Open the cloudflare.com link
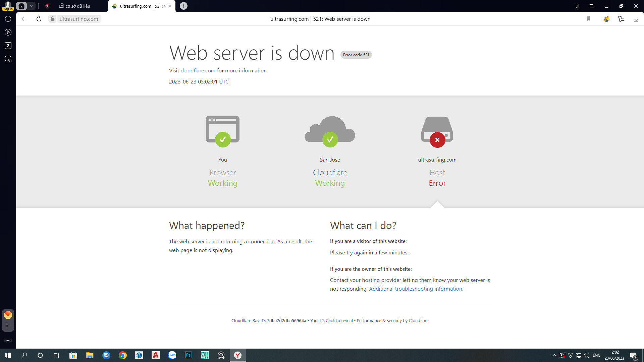Screen dimensions: 644x362 pyautogui.click(x=198, y=70)
